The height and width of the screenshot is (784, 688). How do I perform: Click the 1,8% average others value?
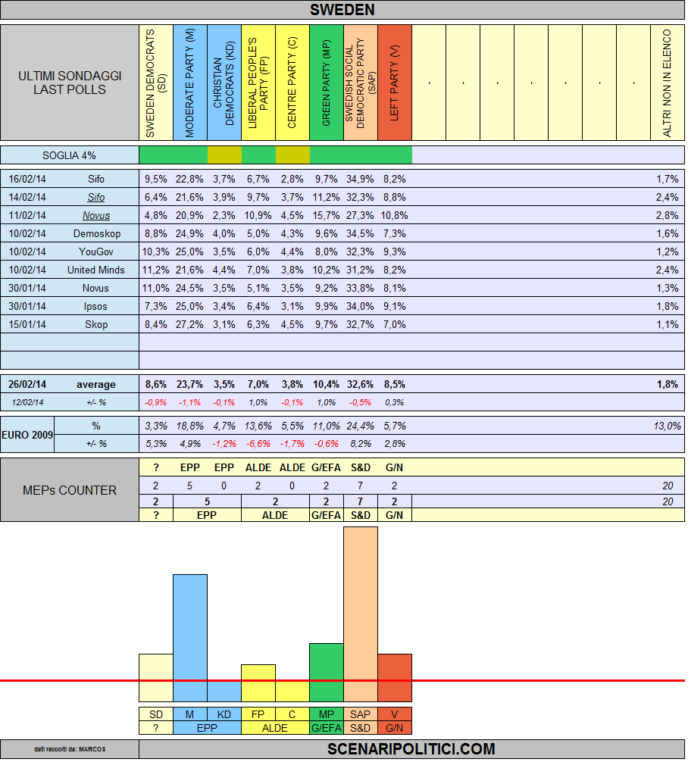668,385
